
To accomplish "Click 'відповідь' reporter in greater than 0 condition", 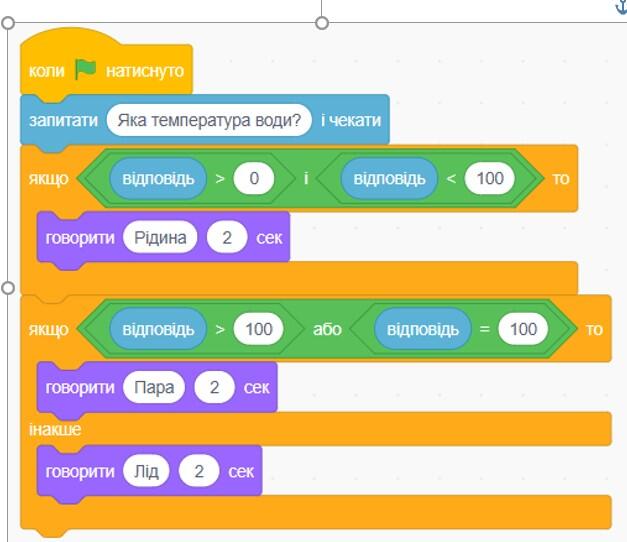I will tap(158, 178).
